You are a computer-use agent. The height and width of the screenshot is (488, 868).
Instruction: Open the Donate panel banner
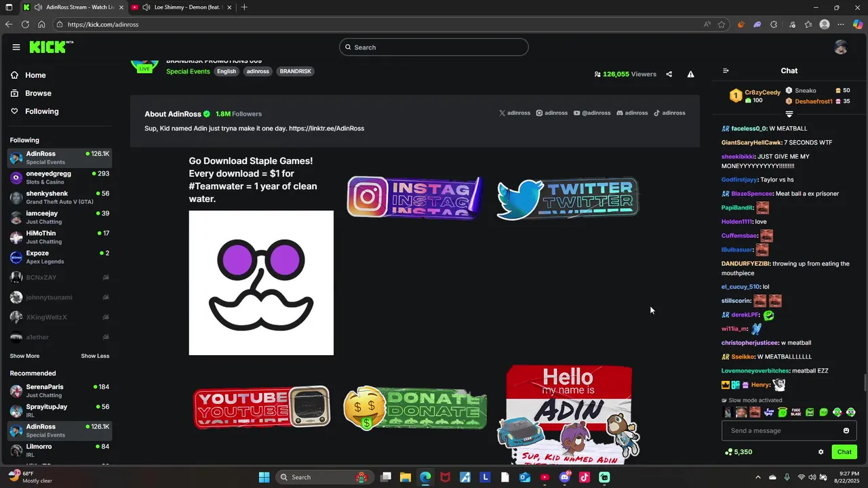pos(415,408)
